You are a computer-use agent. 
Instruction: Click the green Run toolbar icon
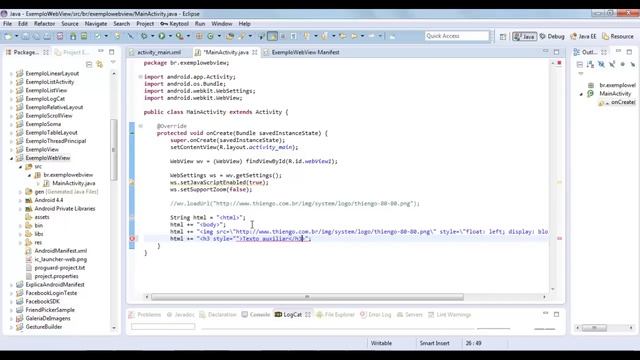162,36
